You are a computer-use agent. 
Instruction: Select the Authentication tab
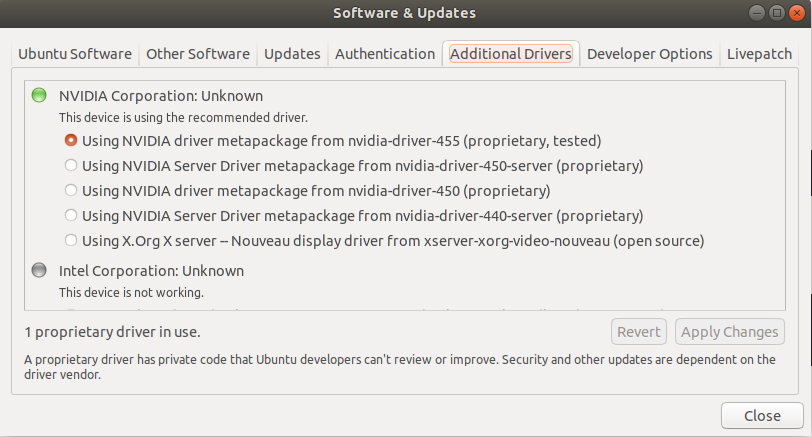pos(385,54)
